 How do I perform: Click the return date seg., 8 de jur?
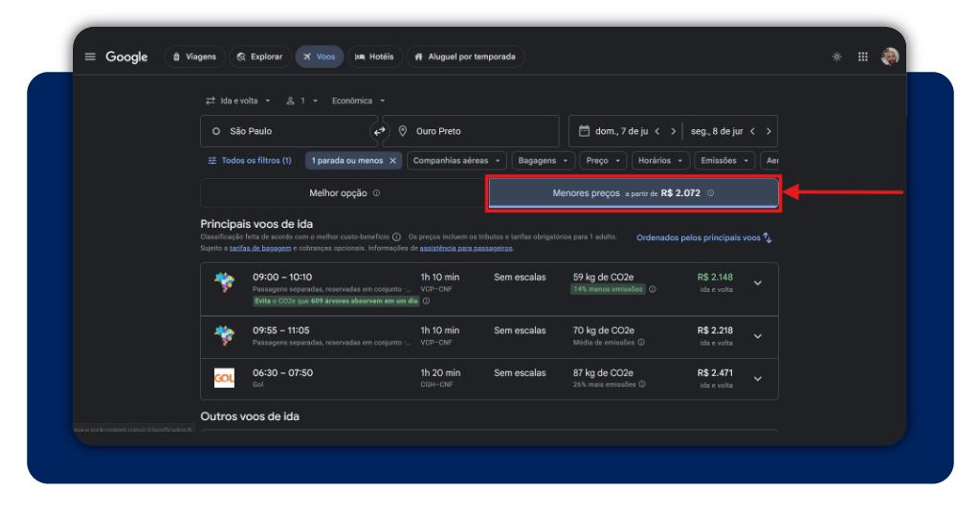716,131
